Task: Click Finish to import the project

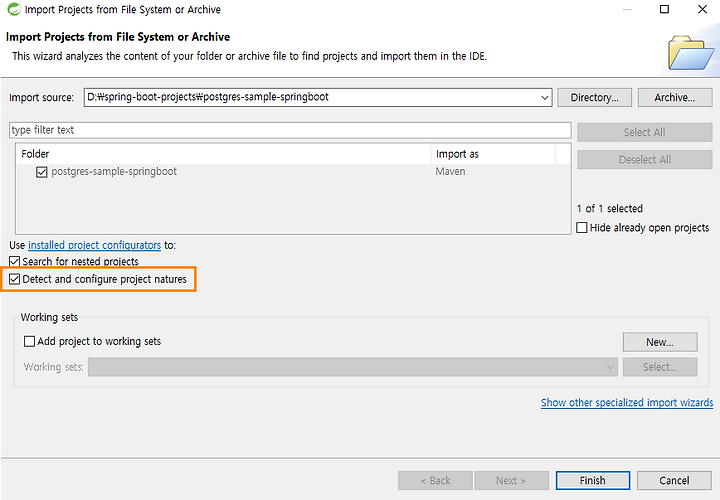Action: point(593,481)
